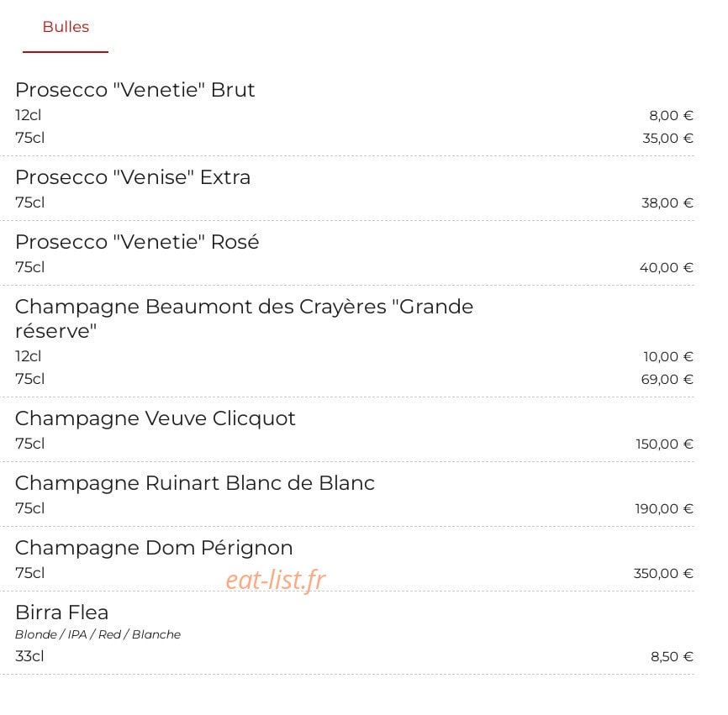Select the Bulles tab

(66, 27)
